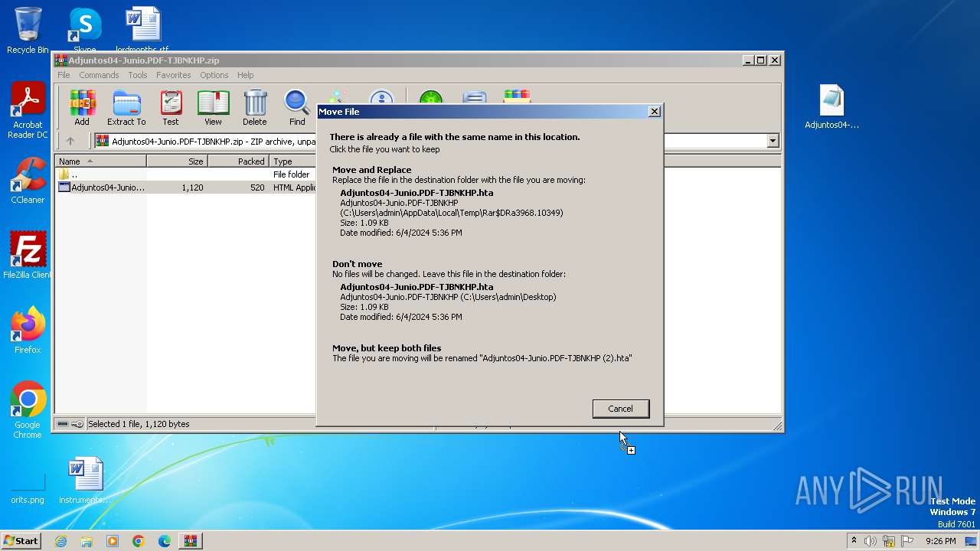Switch to WinRAR via its taskbar button
The height and width of the screenshot is (551, 980).
tap(191, 541)
